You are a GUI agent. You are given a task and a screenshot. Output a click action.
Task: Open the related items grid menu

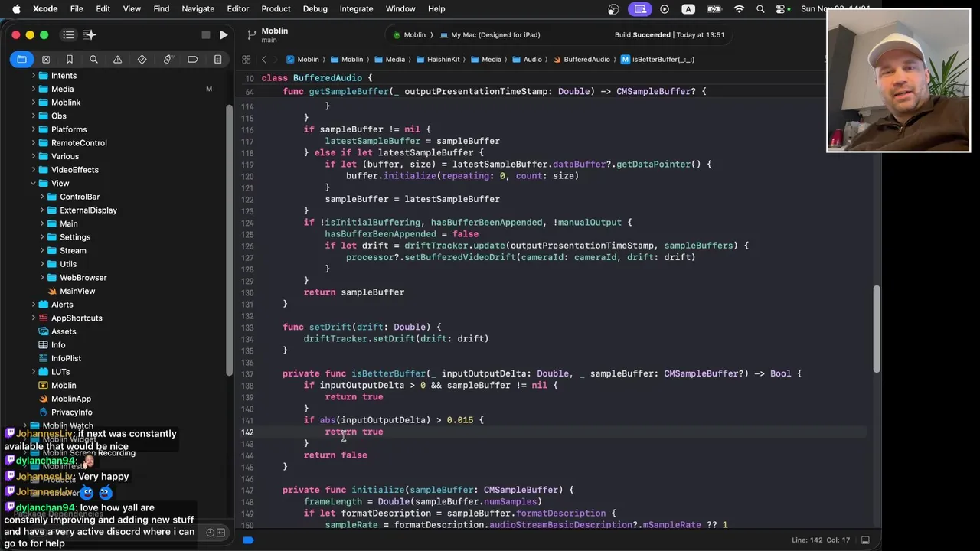click(x=246, y=59)
